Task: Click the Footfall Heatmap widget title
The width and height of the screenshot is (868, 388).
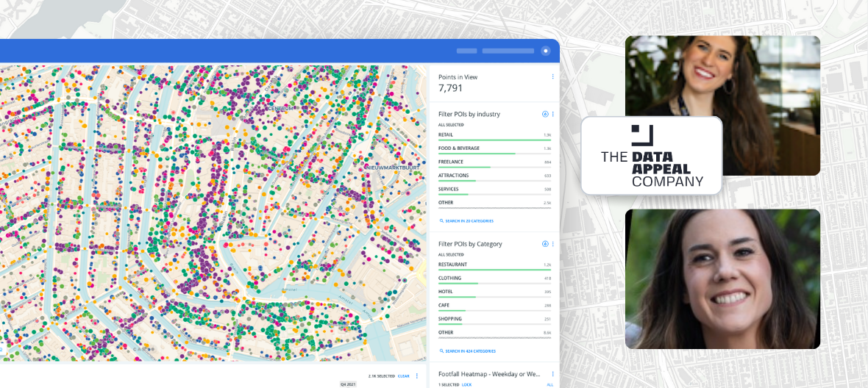Action: pos(489,373)
